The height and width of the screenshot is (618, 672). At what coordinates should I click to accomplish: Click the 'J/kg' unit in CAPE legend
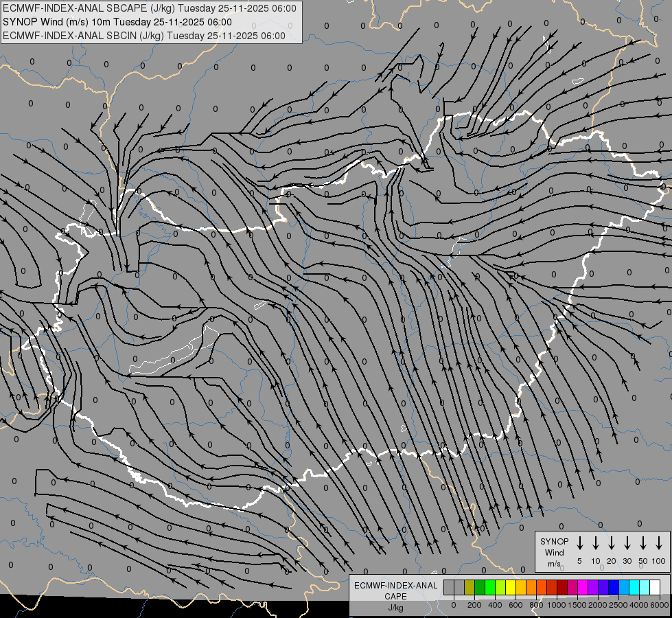click(x=395, y=608)
